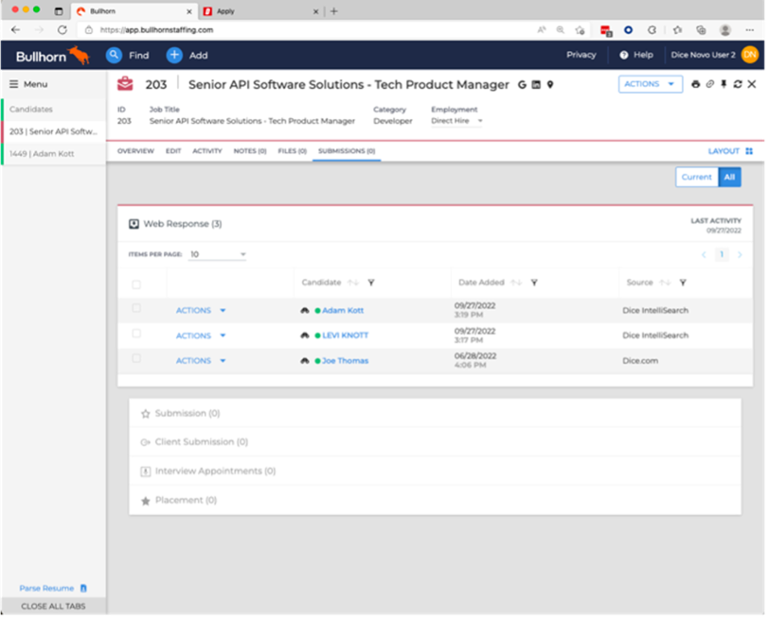
Task: Open the LinkedIn icon beside job title
Action: pos(537,85)
